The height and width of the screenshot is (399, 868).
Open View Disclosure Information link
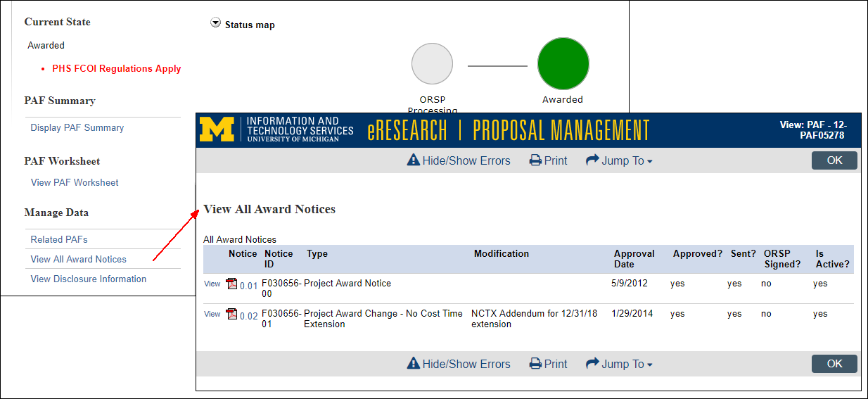(89, 279)
